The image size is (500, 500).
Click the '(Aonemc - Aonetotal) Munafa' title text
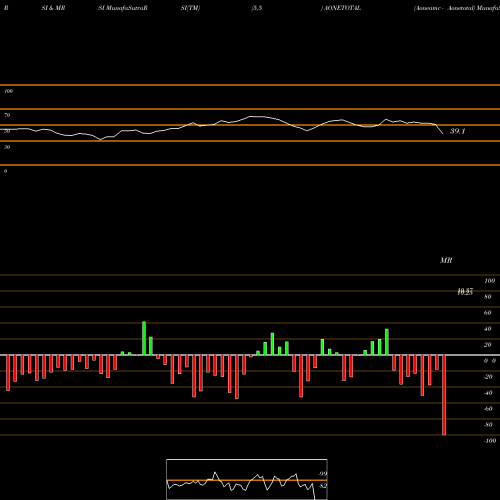pyautogui.click(x=457, y=8)
